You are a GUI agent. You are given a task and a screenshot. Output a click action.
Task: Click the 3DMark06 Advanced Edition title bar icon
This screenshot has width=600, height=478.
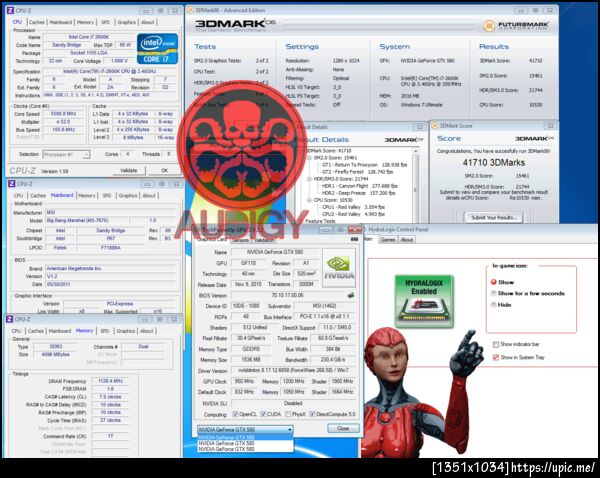[190, 10]
